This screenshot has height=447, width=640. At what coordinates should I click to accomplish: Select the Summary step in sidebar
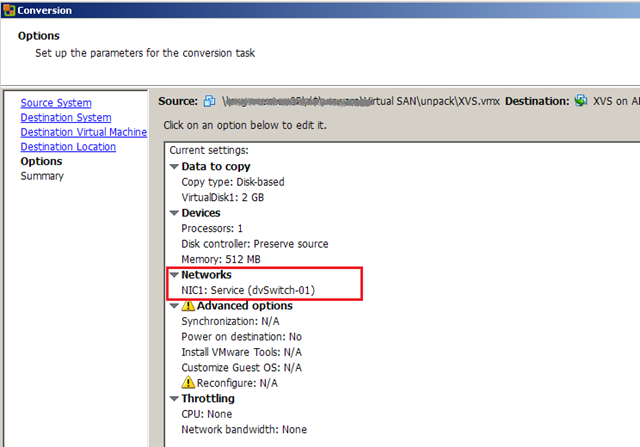pos(42,176)
